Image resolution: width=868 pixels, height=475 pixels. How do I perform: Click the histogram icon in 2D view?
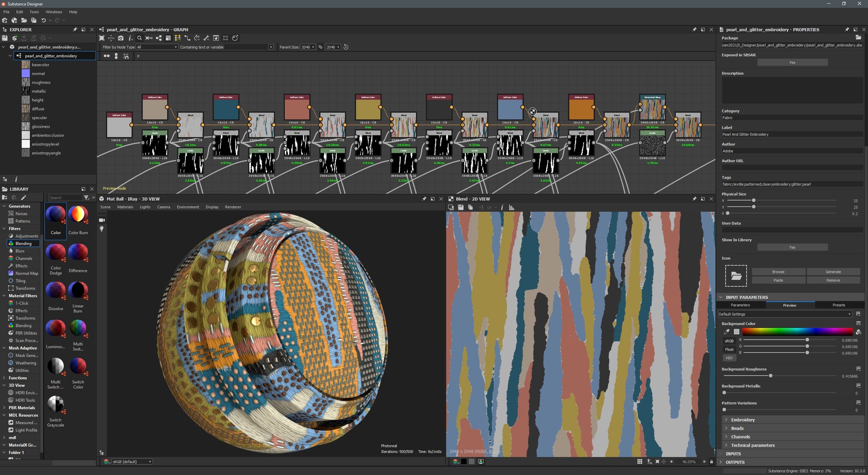pyautogui.click(x=512, y=208)
